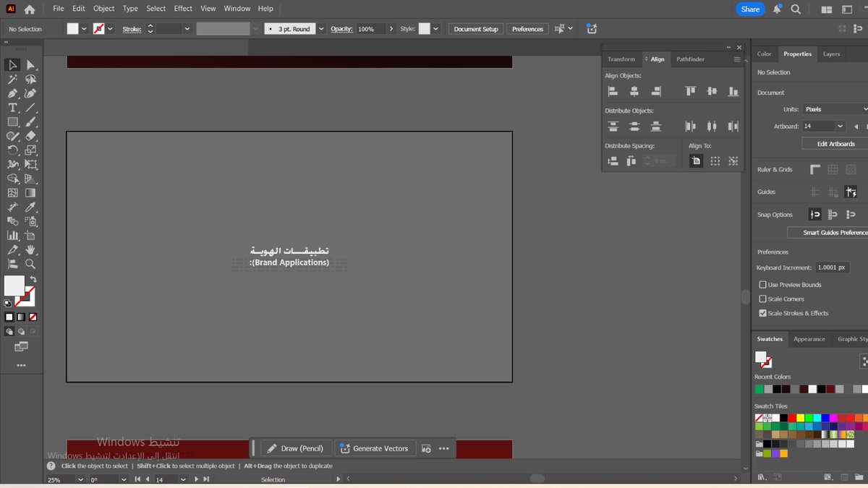
Task: Open search from the top bar
Action: pyautogui.click(x=796, y=9)
